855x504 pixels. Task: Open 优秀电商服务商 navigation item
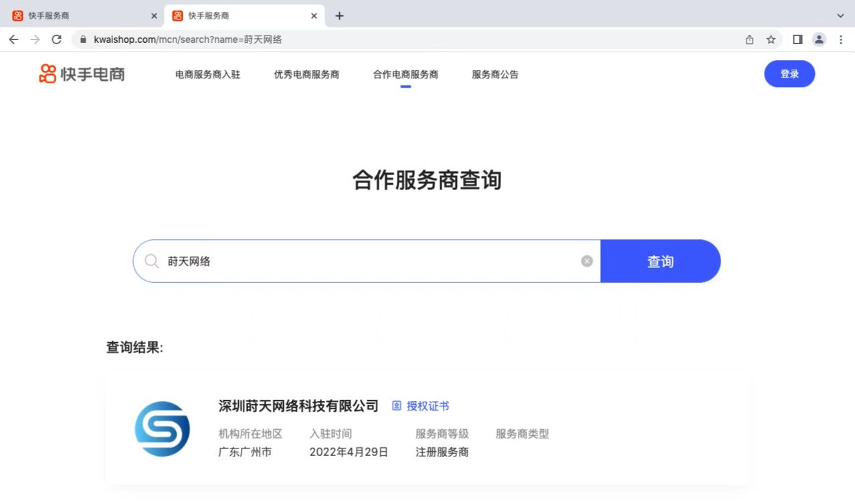(x=306, y=74)
